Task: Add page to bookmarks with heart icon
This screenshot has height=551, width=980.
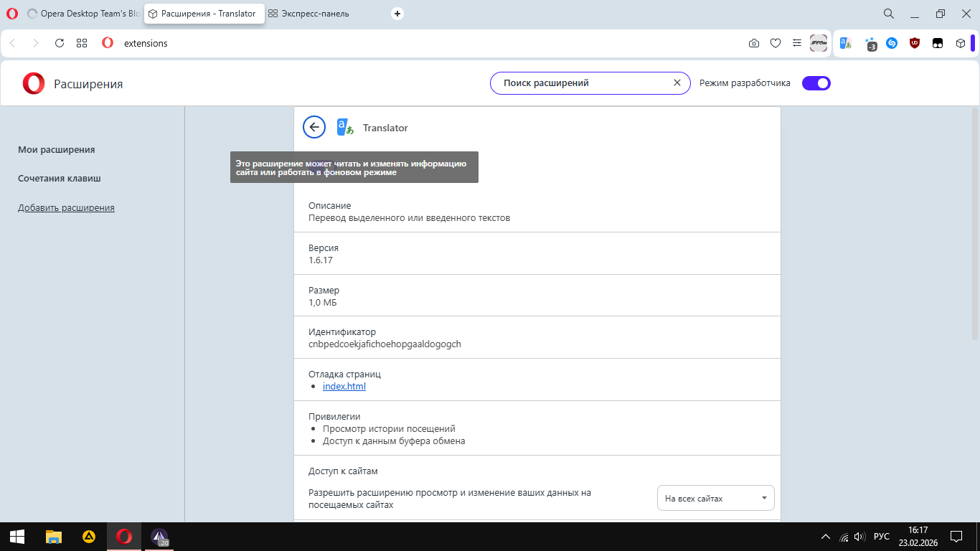Action: [x=776, y=43]
